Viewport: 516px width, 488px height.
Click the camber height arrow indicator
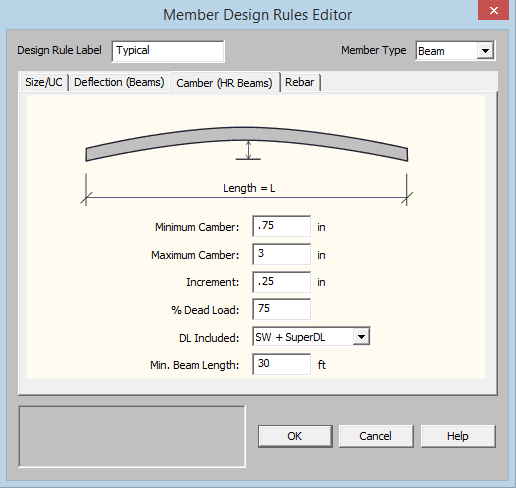[x=248, y=150]
